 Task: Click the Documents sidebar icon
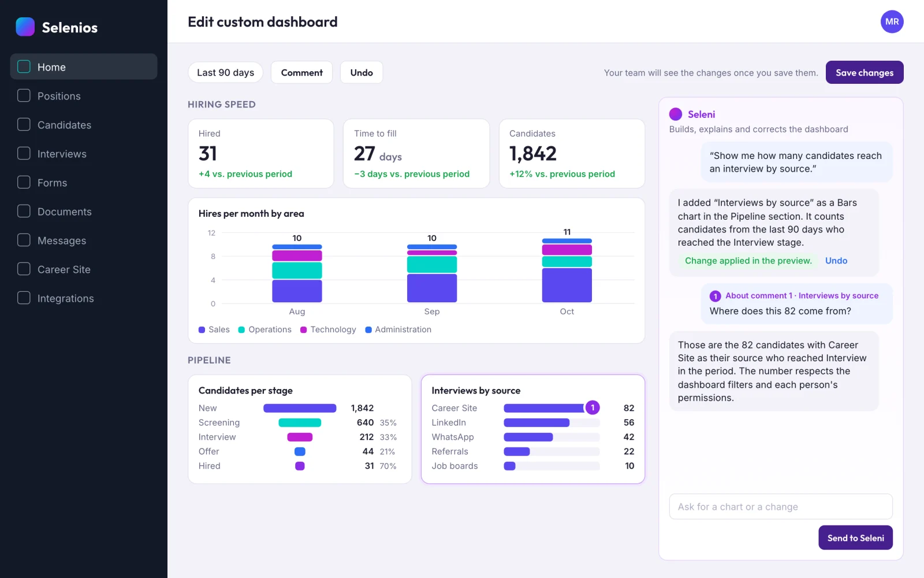[24, 212]
